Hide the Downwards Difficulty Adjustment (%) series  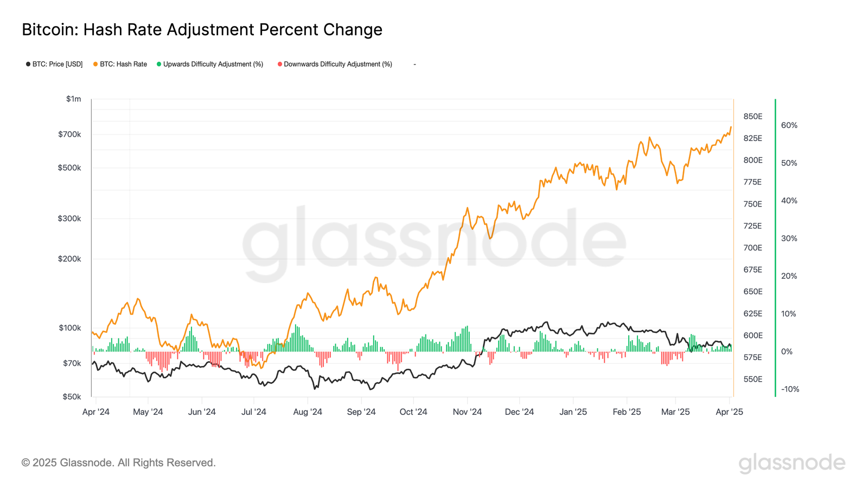(x=338, y=65)
